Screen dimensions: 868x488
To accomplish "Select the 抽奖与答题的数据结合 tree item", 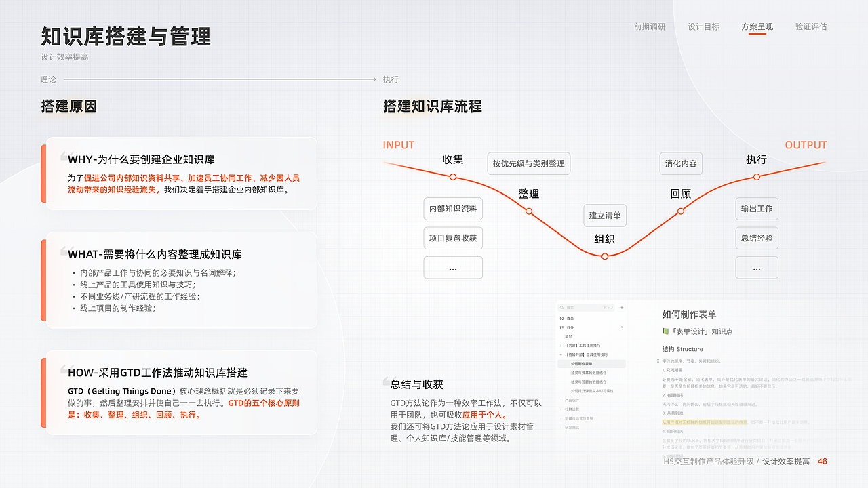I will coord(589,382).
